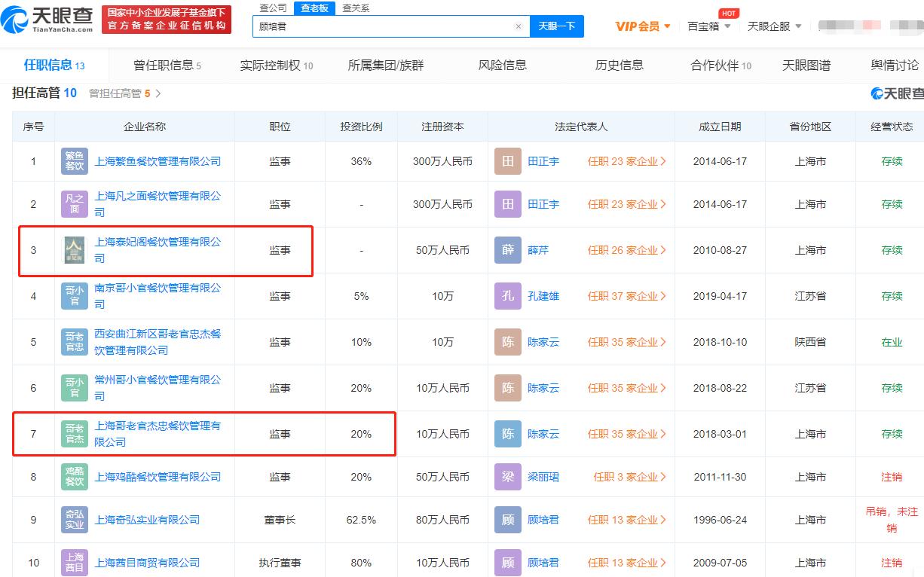Open 孔建雄 legal representative link
Viewport: 924px width, 577px height.
click(543, 296)
